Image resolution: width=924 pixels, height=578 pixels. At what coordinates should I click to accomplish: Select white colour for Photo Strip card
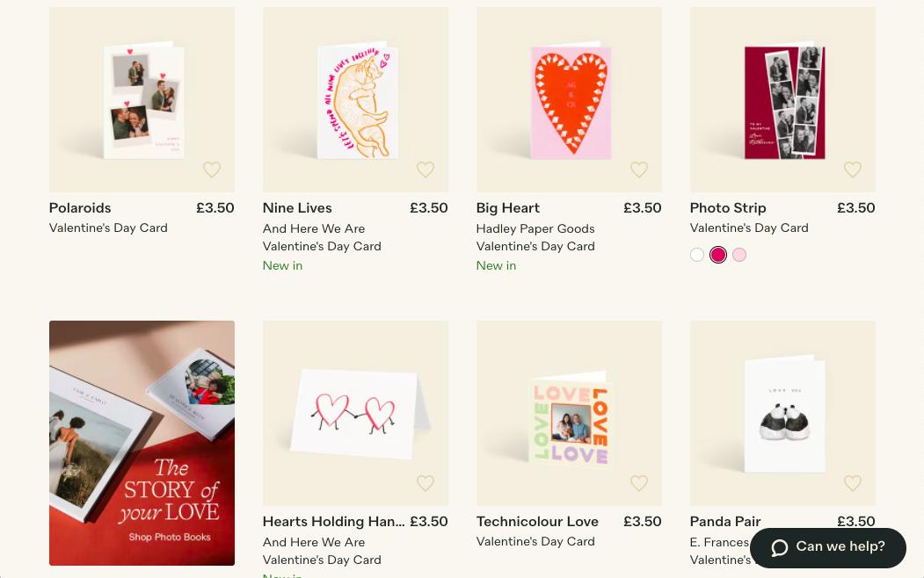pyautogui.click(x=697, y=255)
